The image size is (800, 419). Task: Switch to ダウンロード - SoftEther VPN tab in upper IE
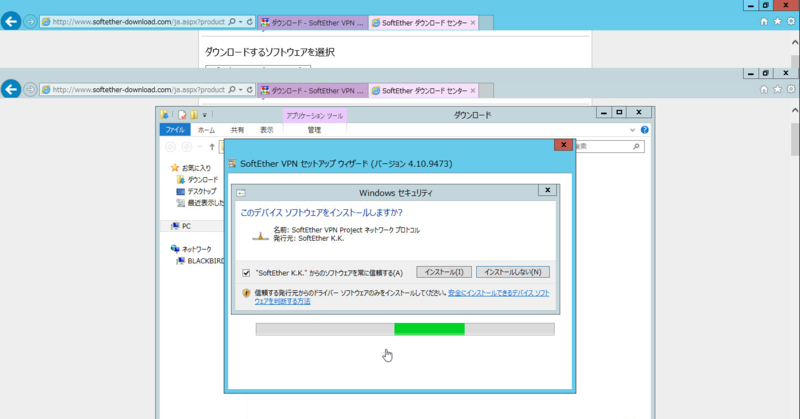tap(313, 23)
